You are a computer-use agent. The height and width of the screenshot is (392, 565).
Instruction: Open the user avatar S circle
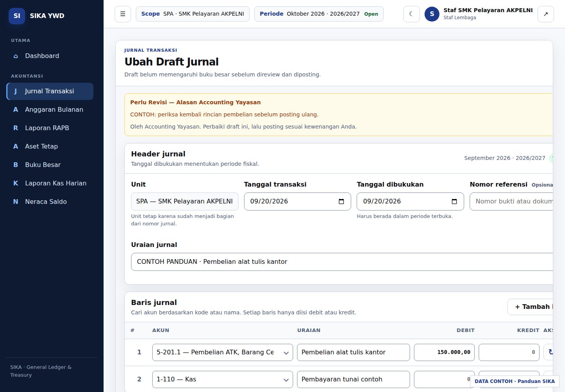(432, 14)
